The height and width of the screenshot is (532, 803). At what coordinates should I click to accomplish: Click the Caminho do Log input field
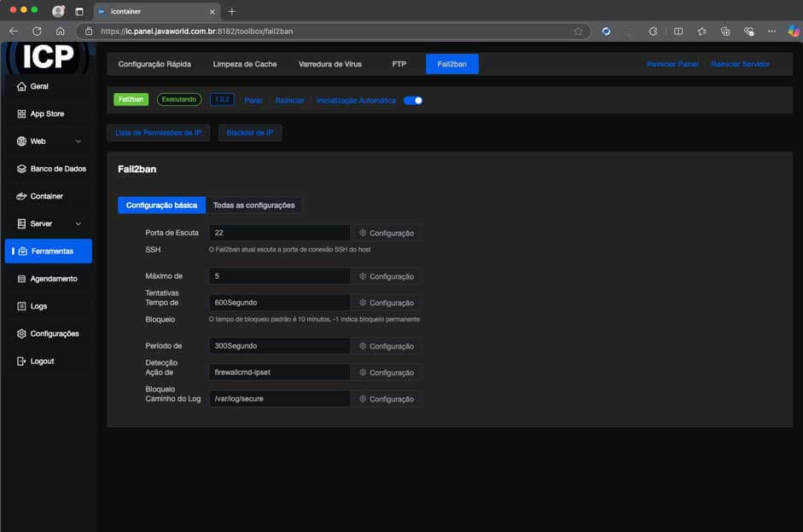pos(279,399)
